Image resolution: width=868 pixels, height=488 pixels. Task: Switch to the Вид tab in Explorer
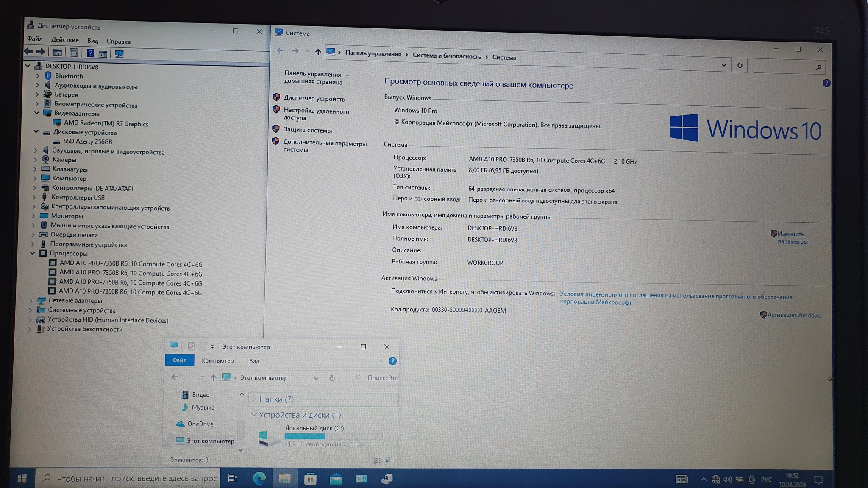(254, 361)
